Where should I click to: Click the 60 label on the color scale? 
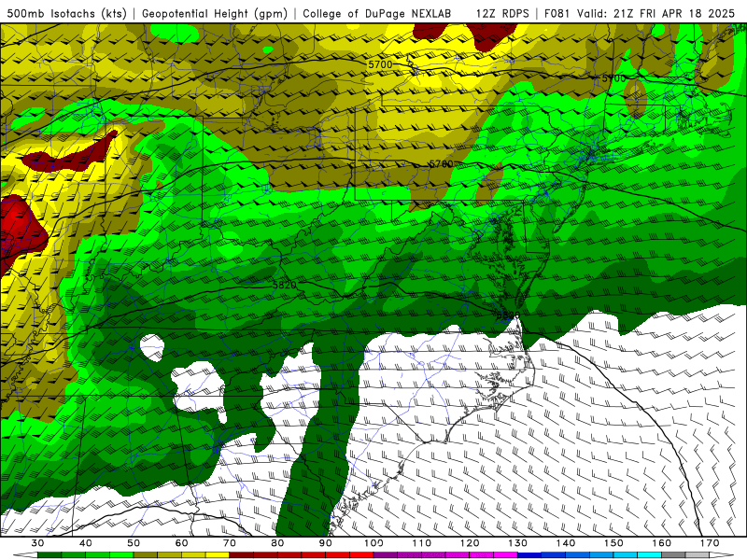tap(181, 543)
